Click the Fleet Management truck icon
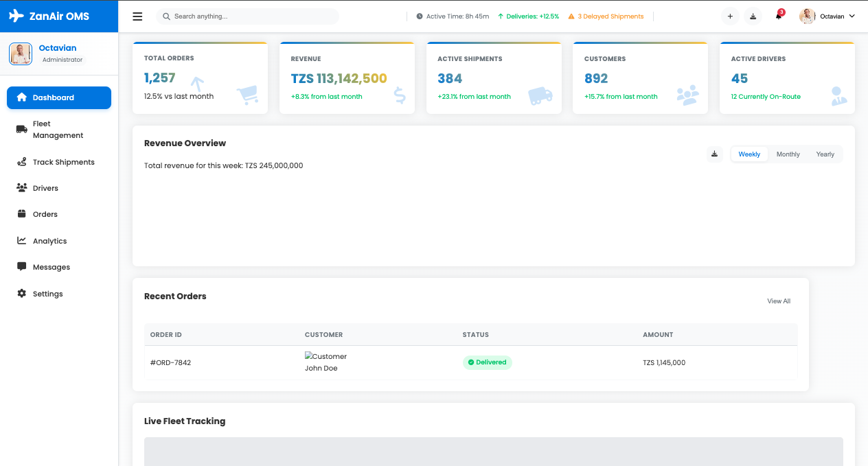This screenshot has height=466, width=868. pyautogui.click(x=21, y=129)
